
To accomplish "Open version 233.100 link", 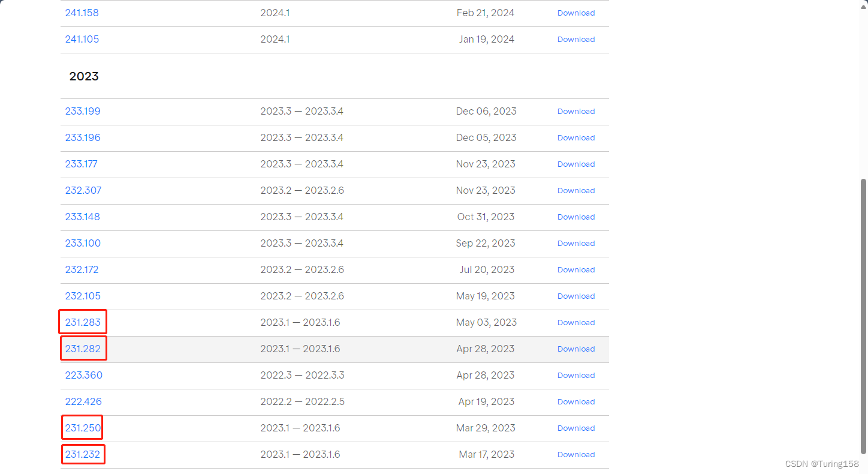I will pyautogui.click(x=83, y=243).
